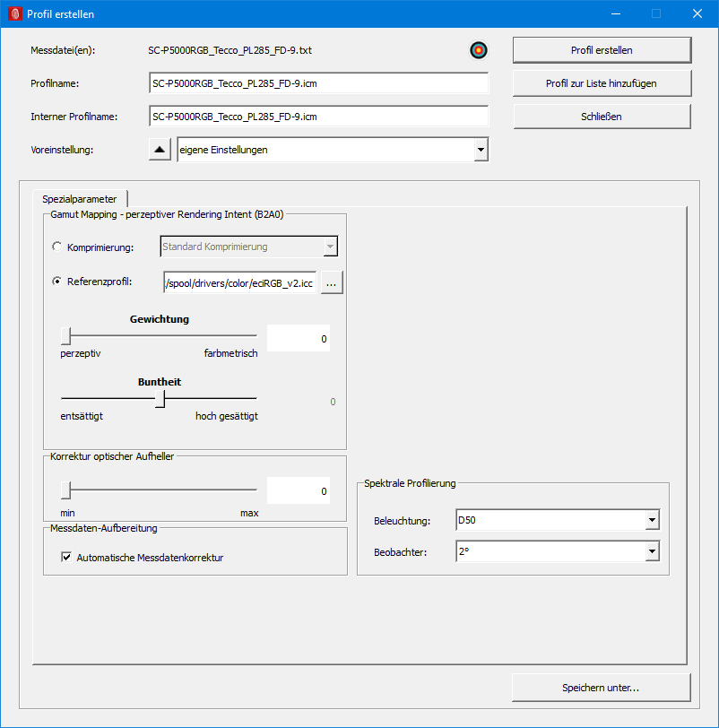This screenshot has width=719, height=728.
Task: Toggle Automatische Messdatenkorrektur checkbox
Action: pos(66,558)
